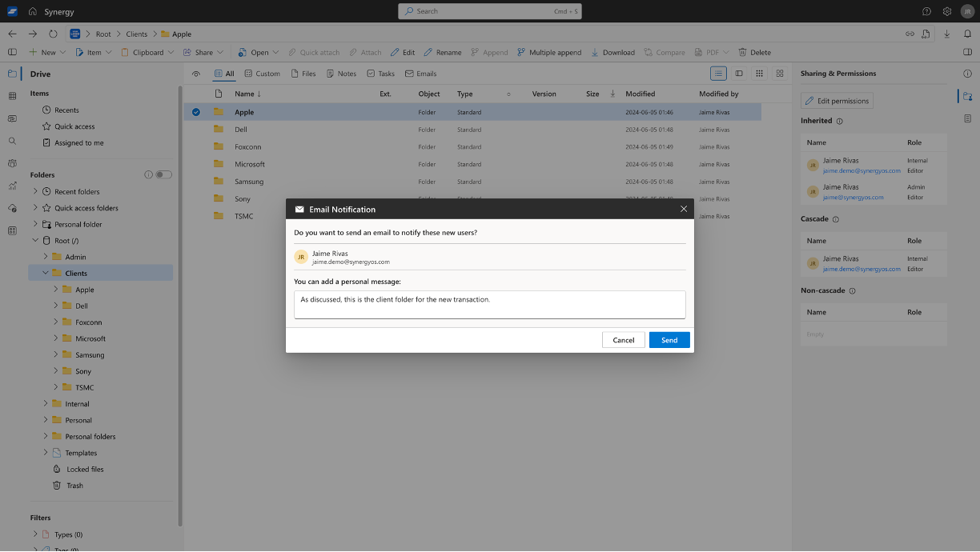The height and width of the screenshot is (552, 980).
Task: Click the Root breadcrumb link
Action: 103,34
